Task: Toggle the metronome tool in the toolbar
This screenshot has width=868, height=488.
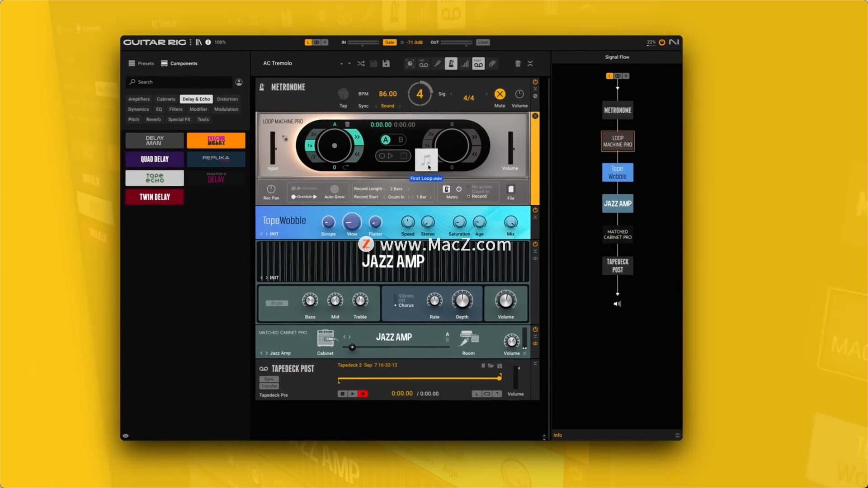Action: coord(451,64)
